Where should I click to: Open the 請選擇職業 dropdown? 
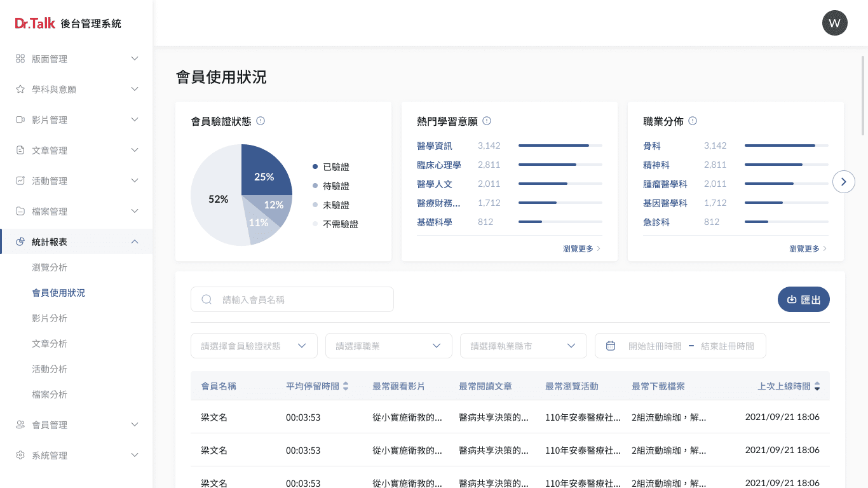[x=389, y=346]
